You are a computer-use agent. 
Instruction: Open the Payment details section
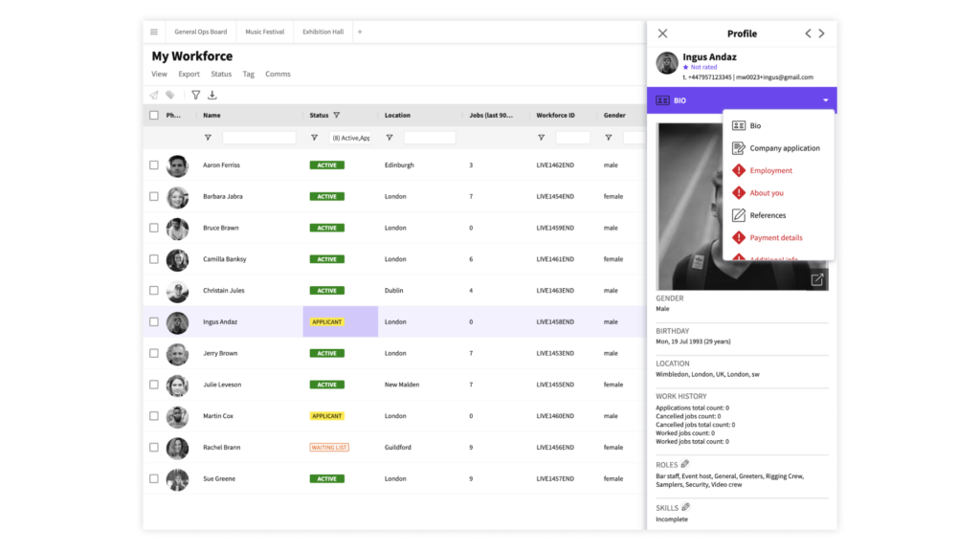pos(775,237)
